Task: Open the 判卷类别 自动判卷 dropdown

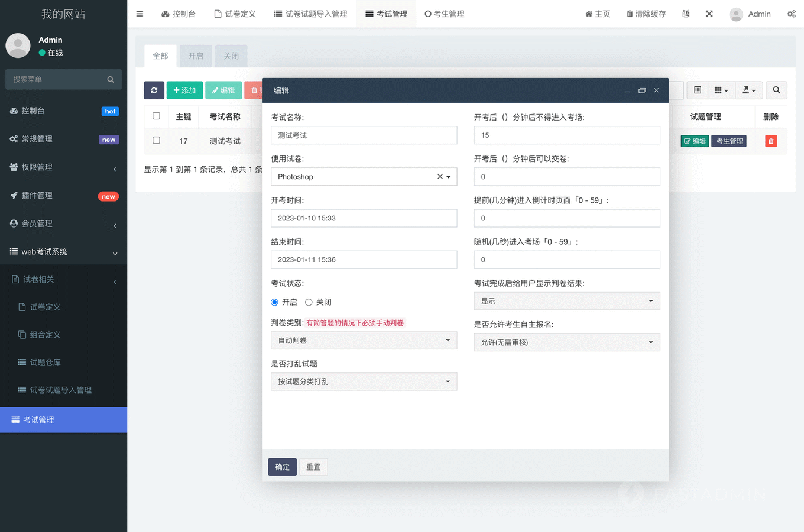Action: tap(364, 340)
